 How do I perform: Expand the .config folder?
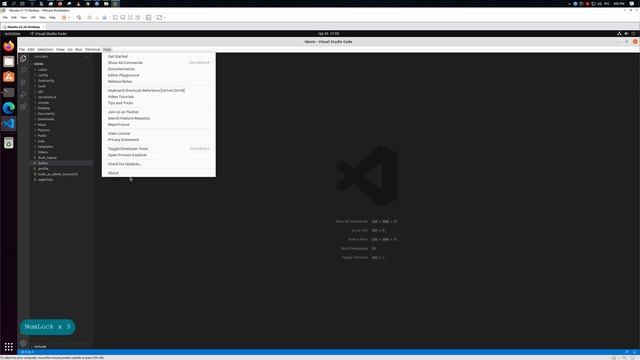click(43, 75)
